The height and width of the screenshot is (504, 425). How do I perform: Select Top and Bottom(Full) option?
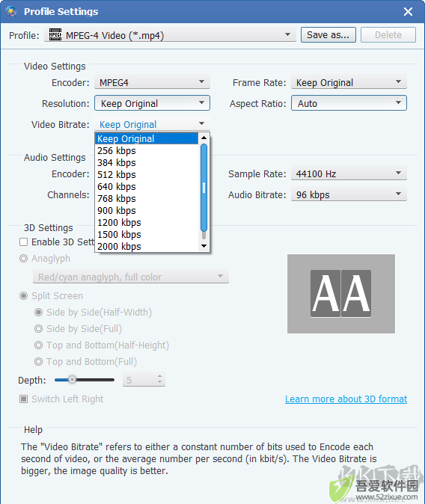[39, 362]
